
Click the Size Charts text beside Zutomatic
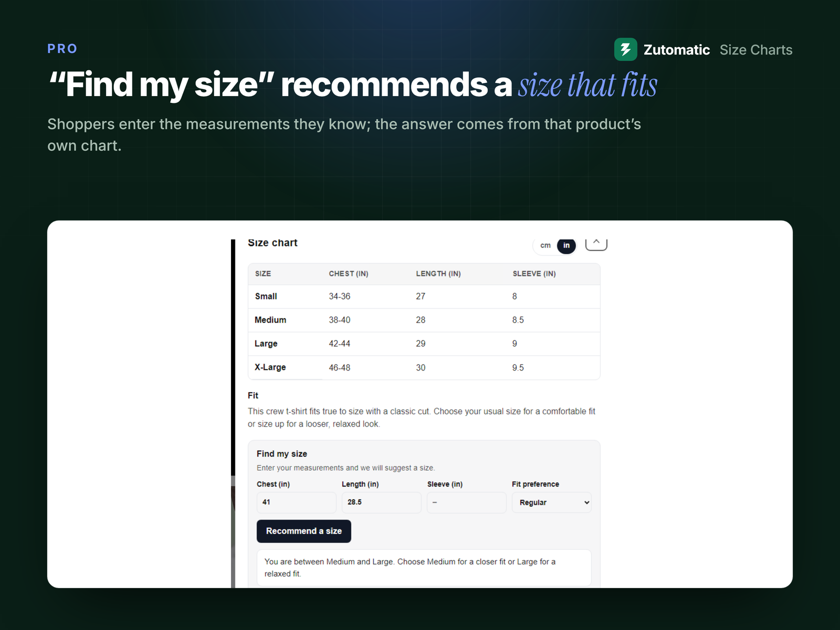[756, 50]
